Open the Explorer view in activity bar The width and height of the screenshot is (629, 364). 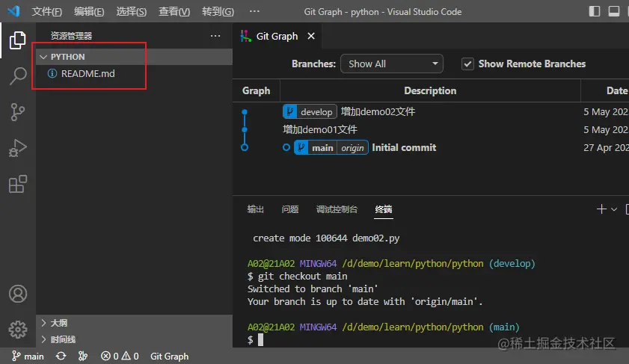pos(18,40)
